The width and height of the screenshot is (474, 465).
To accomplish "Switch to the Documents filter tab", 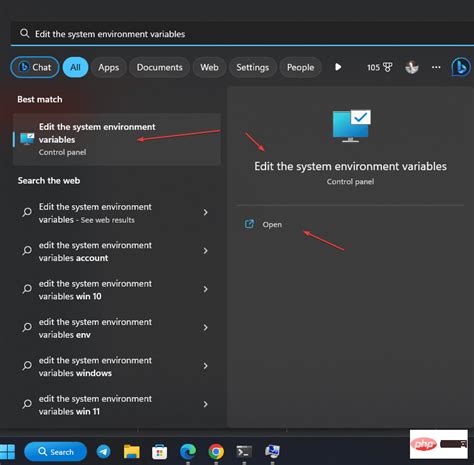I will (160, 67).
